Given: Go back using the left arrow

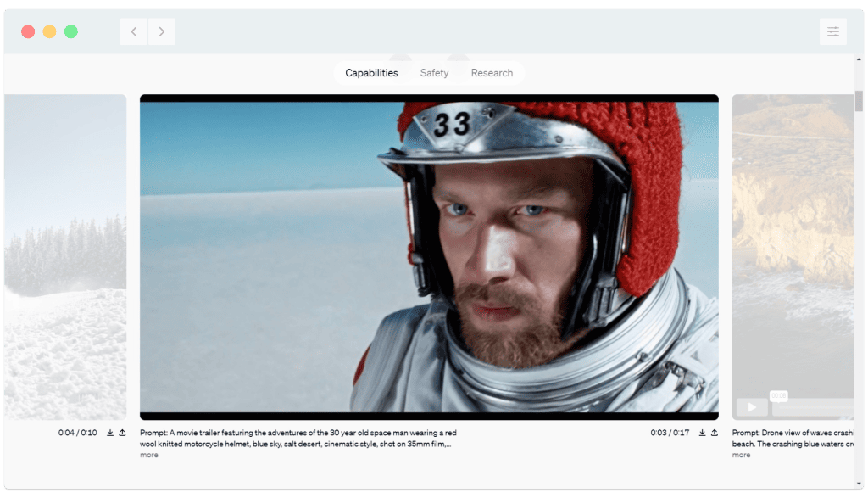Looking at the screenshot, I should click(133, 31).
